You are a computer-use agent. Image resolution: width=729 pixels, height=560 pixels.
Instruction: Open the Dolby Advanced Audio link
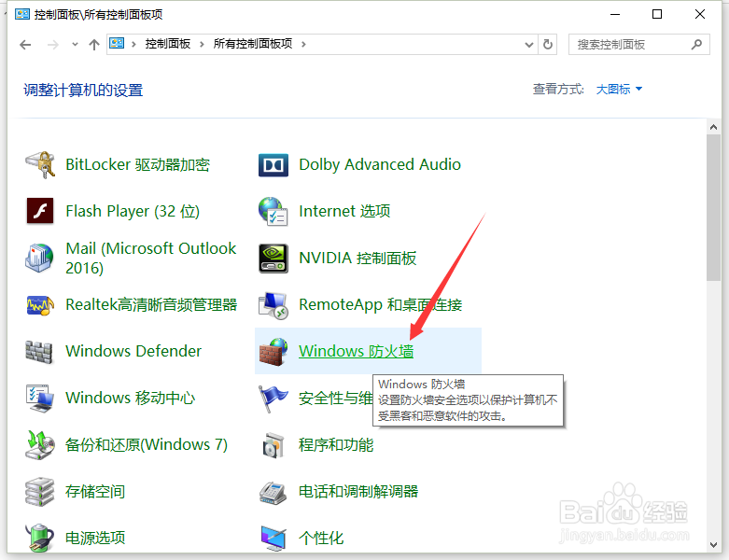pyautogui.click(x=380, y=164)
